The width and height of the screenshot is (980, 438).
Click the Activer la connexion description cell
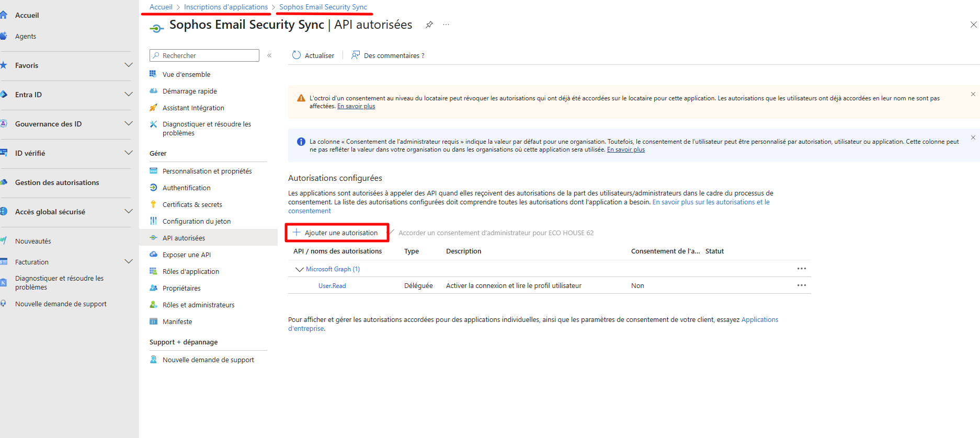514,285
